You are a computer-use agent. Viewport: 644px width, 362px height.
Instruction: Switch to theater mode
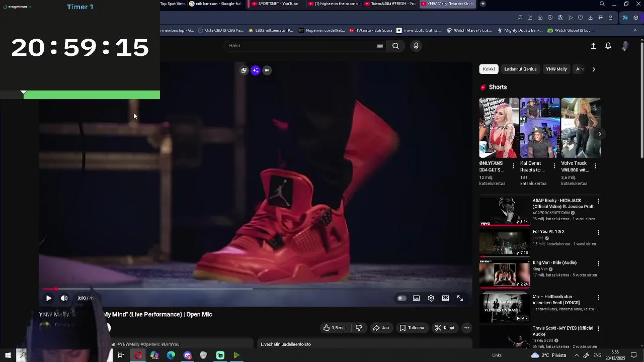(x=446, y=298)
